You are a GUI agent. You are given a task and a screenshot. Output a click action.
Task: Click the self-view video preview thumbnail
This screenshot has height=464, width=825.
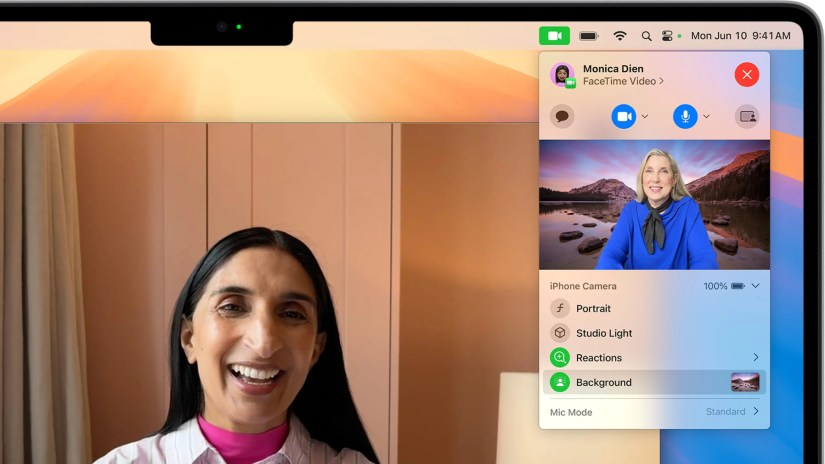coord(655,205)
